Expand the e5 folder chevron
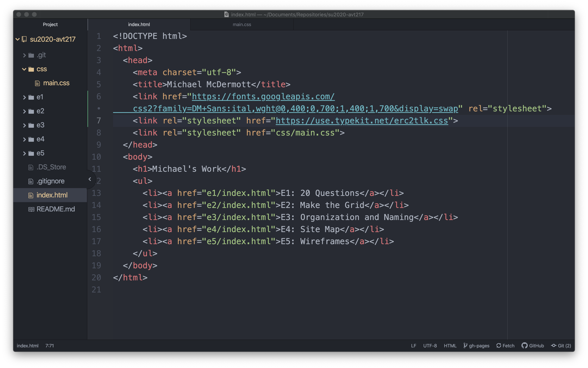 [x=24, y=153]
